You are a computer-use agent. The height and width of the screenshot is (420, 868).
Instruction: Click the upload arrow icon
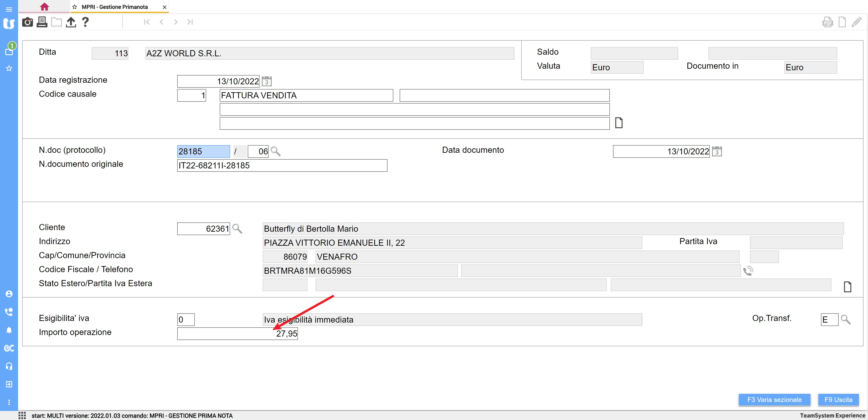click(71, 22)
